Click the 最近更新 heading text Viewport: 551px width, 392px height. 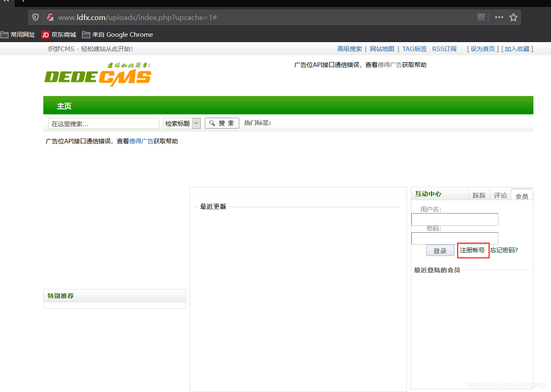213,206
